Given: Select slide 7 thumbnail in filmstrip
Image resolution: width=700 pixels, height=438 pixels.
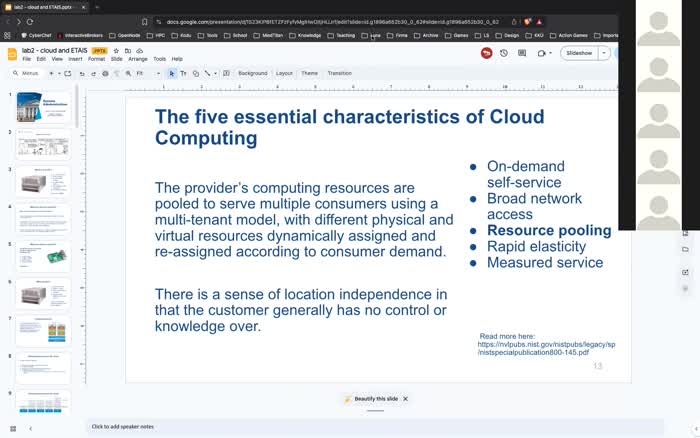Looking at the screenshot, I should click(x=43, y=331).
